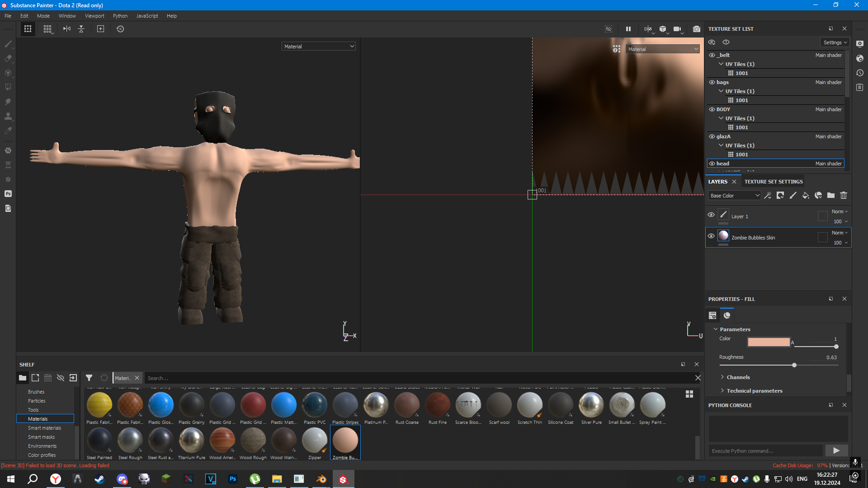
Task: Click the Add folder layer icon
Action: (831, 195)
